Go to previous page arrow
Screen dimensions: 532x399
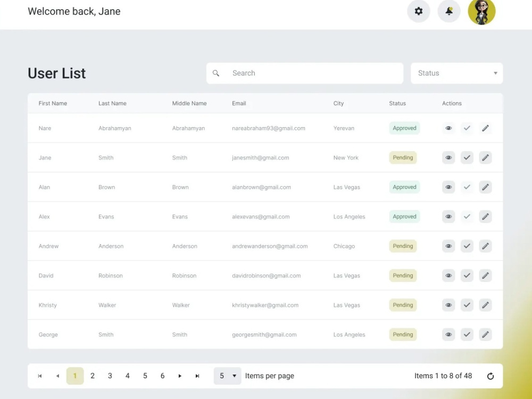point(57,376)
